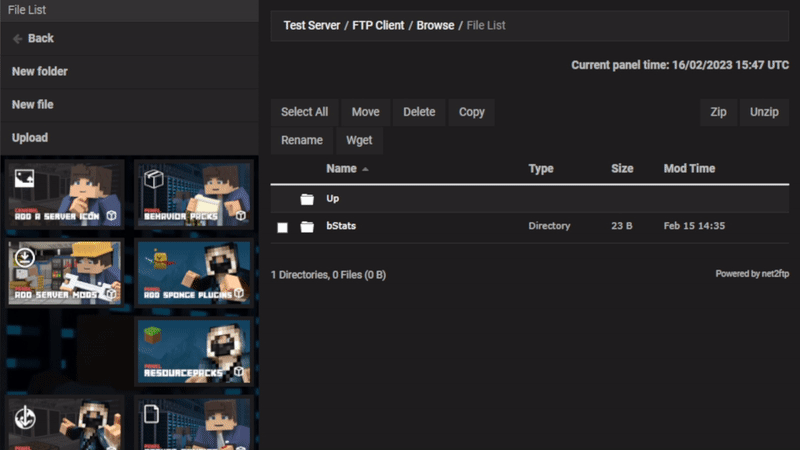Viewport: 800px width, 450px height.
Task: Open Upload in the sidebar menu
Action: pos(30,137)
